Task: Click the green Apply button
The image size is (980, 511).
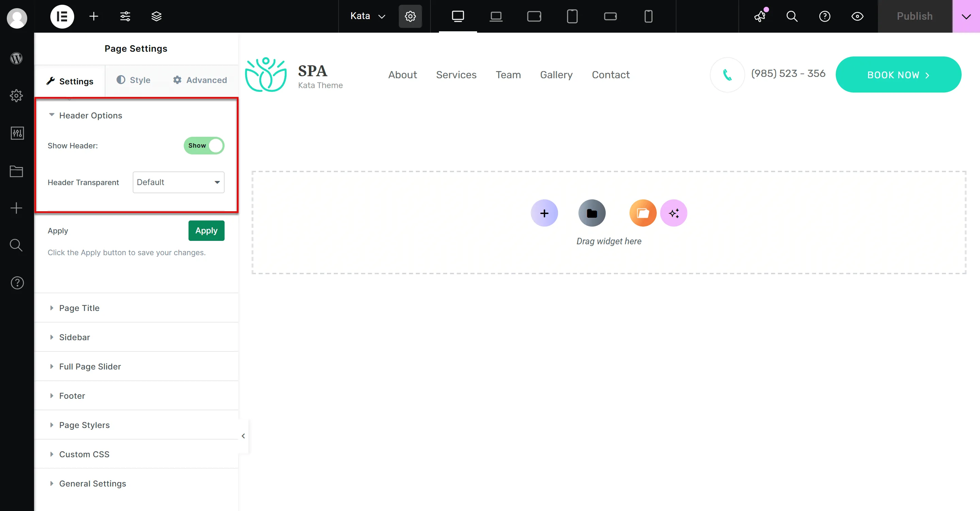Action: (x=206, y=231)
